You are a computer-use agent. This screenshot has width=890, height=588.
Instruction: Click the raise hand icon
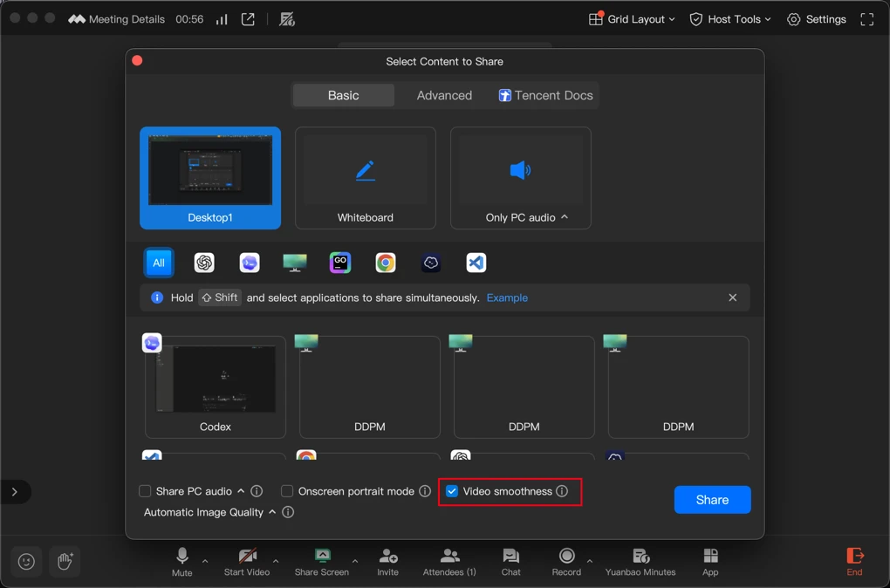pyautogui.click(x=65, y=561)
